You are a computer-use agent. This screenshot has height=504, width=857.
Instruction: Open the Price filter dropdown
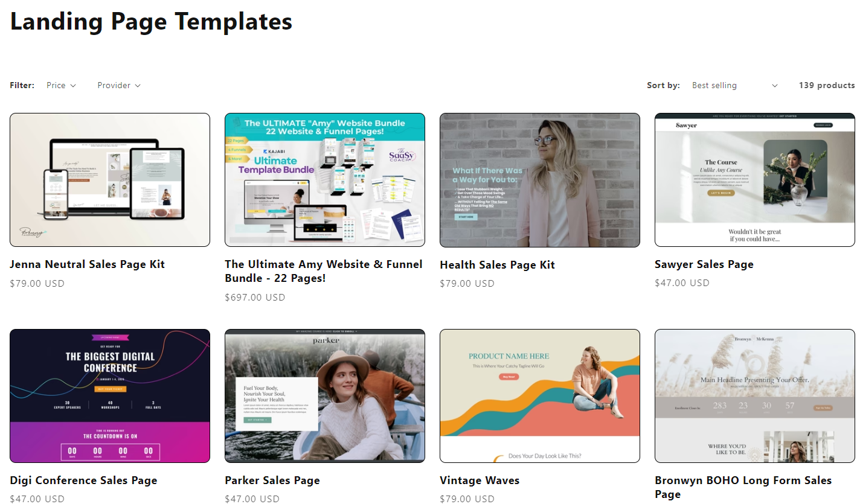coord(62,86)
